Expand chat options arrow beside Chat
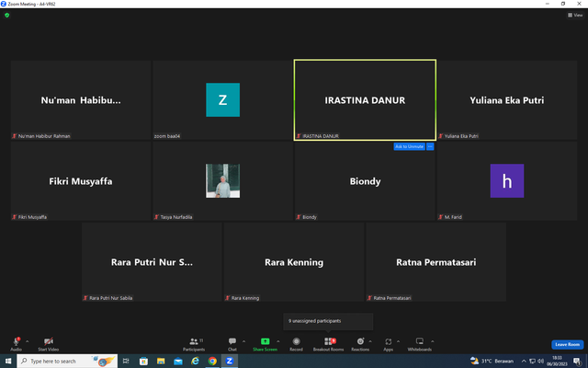This screenshot has height=368, width=588. pos(243,341)
